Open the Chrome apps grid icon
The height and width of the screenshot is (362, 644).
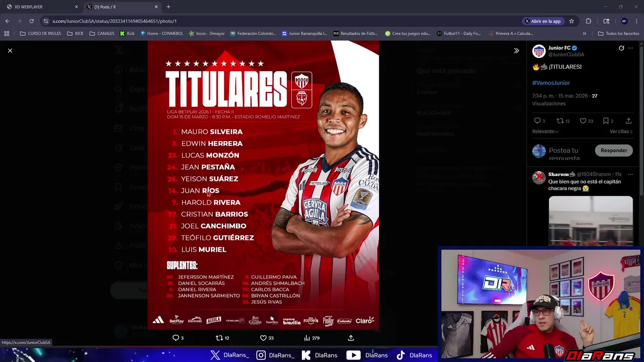coord(7,34)
